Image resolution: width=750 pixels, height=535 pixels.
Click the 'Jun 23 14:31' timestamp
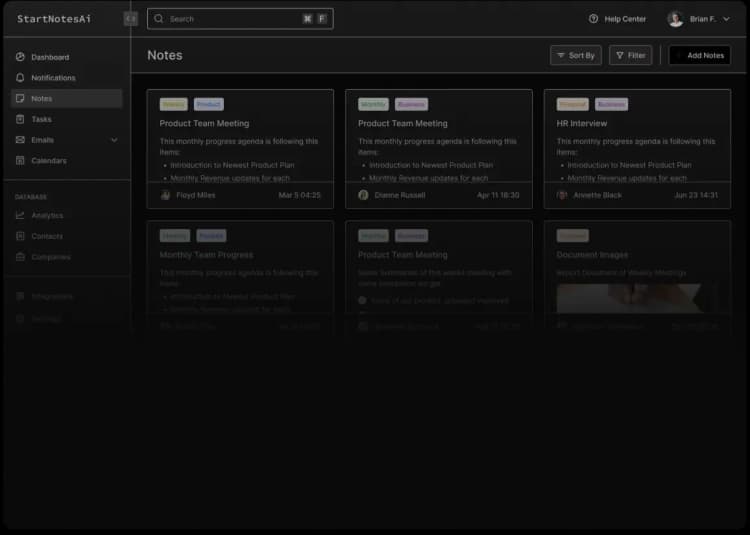coord(696,195)
